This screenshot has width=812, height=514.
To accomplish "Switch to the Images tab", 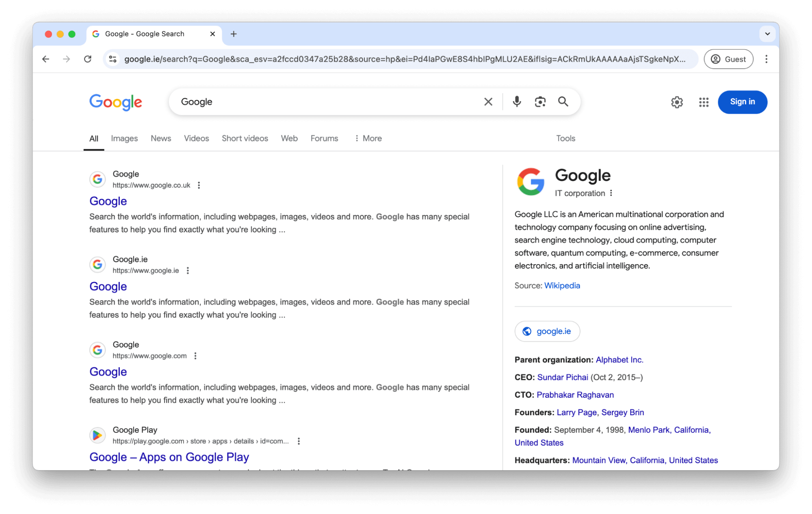I will point(124,138).
